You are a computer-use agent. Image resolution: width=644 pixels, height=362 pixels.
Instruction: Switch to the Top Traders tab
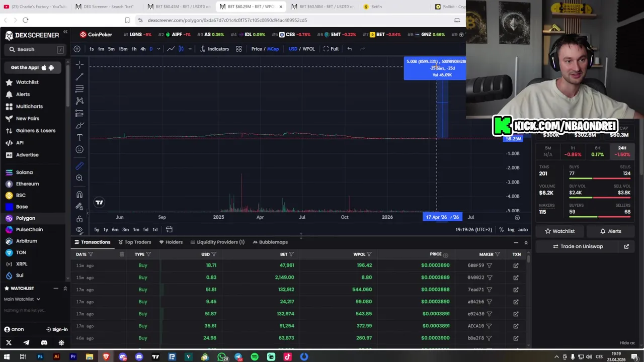pyautogui.click(x=134, y=242)
